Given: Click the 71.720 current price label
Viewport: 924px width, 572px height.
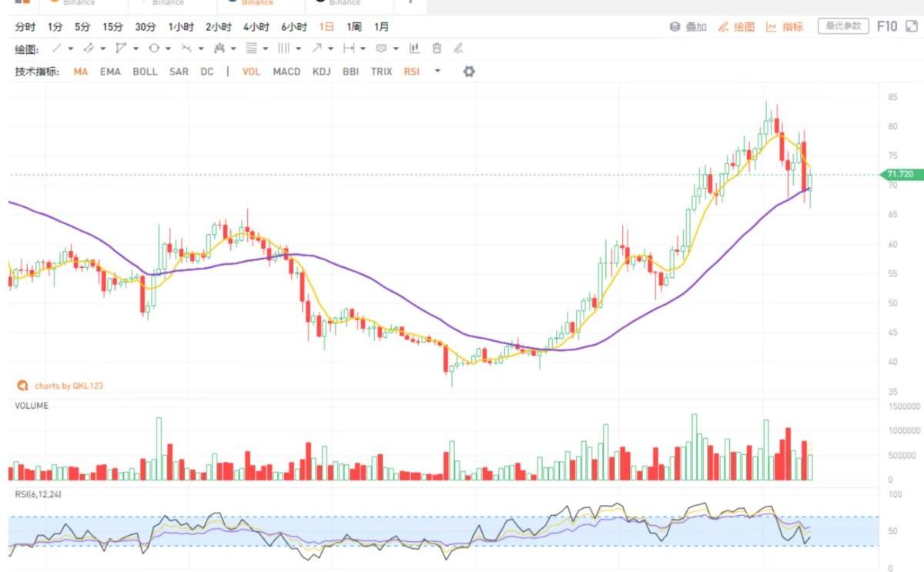Looking at the screenshot, I should coord(899,175).
